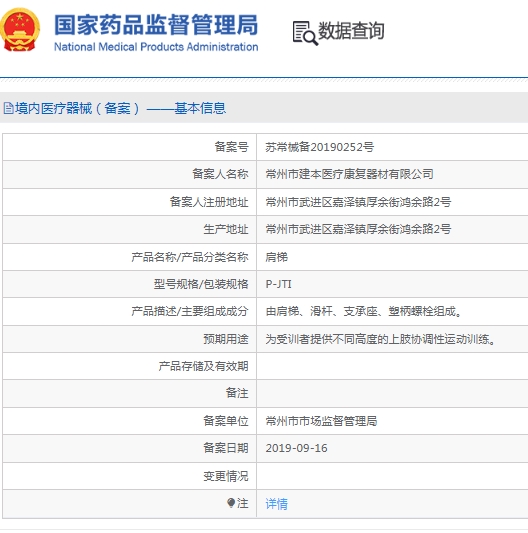
Task: Click the 备案号 label
Action: pos(232,147)
